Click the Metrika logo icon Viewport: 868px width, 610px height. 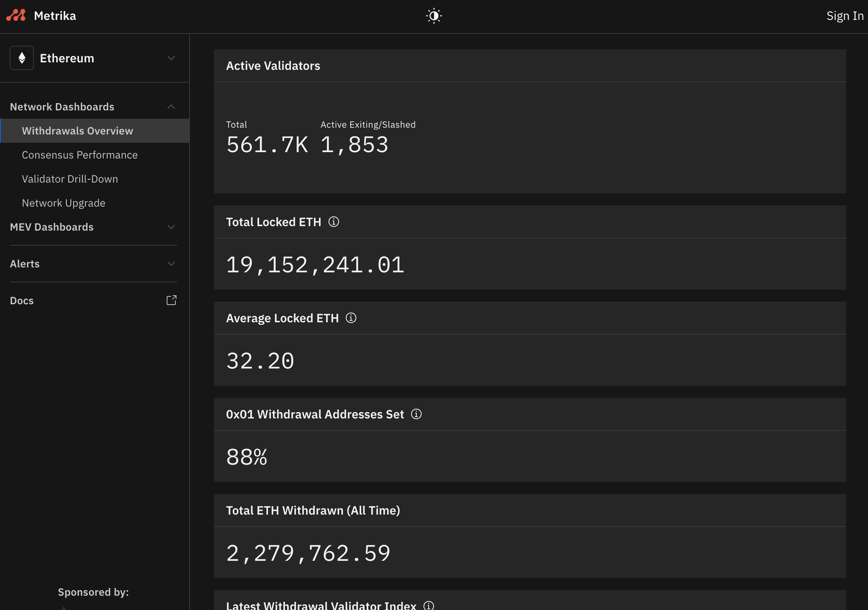(17, 16)
